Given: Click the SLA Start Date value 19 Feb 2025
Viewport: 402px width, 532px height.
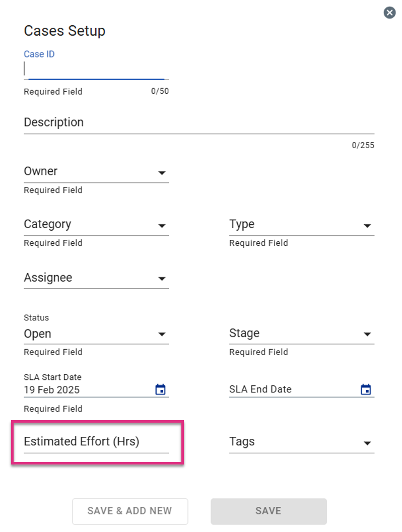Looking at the screenshot, I should point(51,390).
